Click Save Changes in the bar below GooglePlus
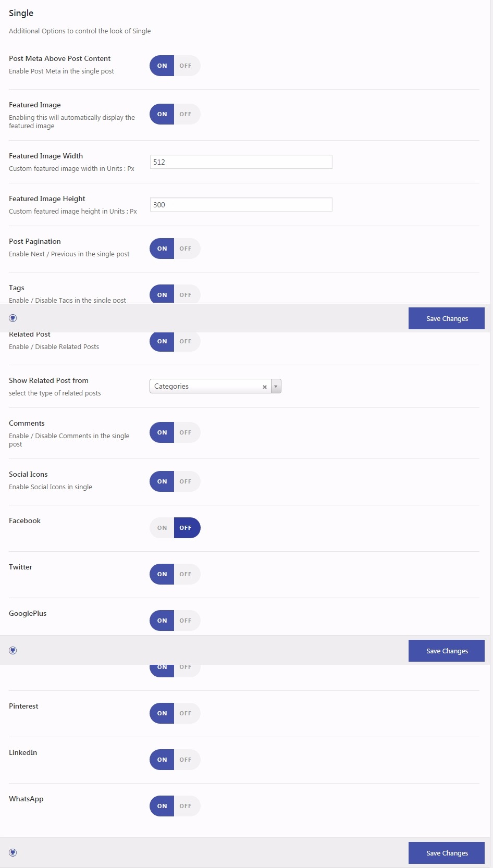This screenshot has width=493, height=868. click(447, 651)
